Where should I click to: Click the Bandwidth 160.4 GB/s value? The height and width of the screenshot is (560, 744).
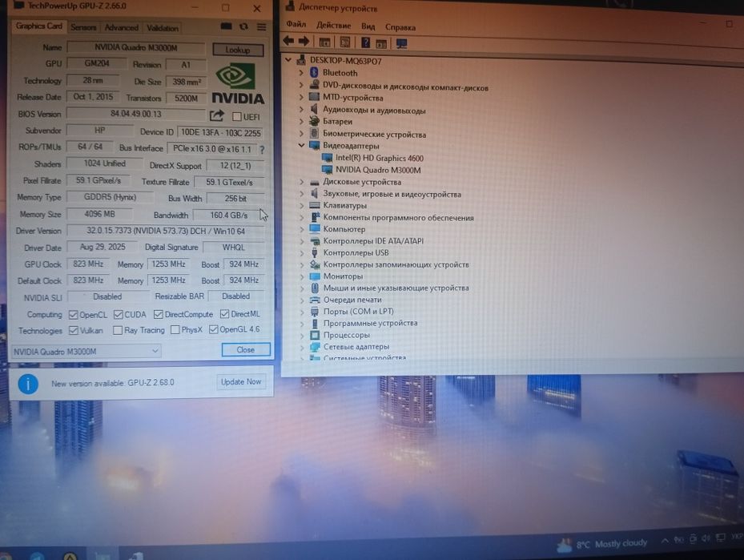click(229, 215)
